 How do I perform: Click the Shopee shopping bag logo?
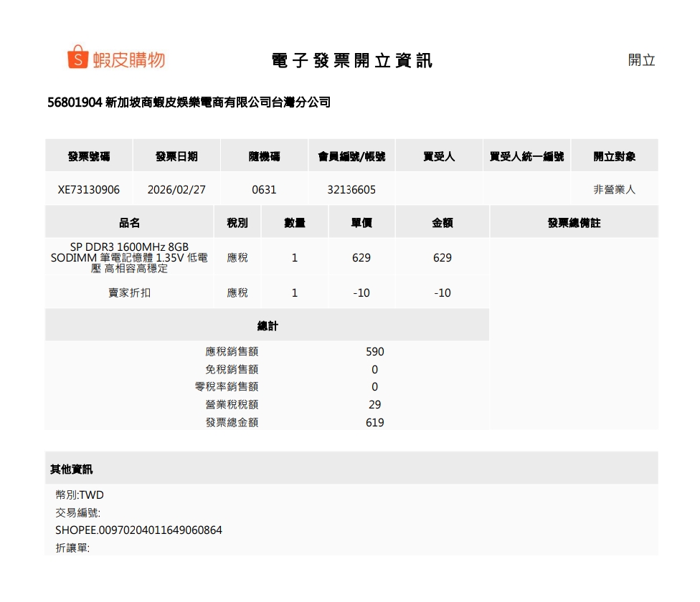(77, 58)
